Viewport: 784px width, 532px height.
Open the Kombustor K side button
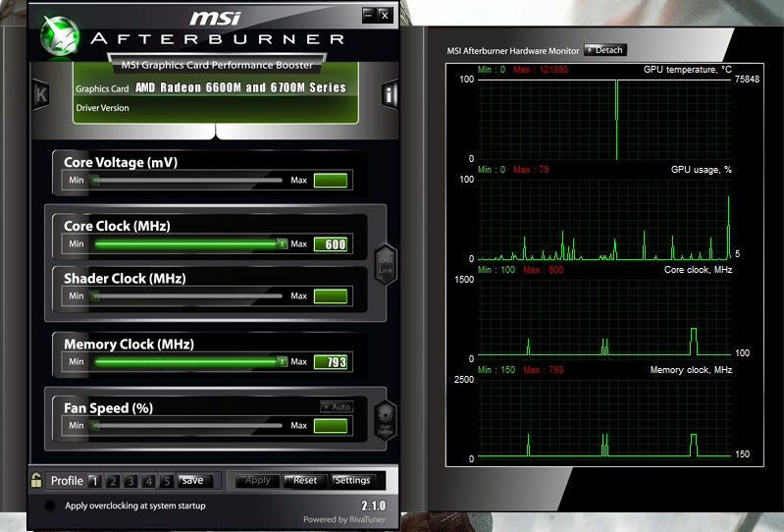(41, 94)
